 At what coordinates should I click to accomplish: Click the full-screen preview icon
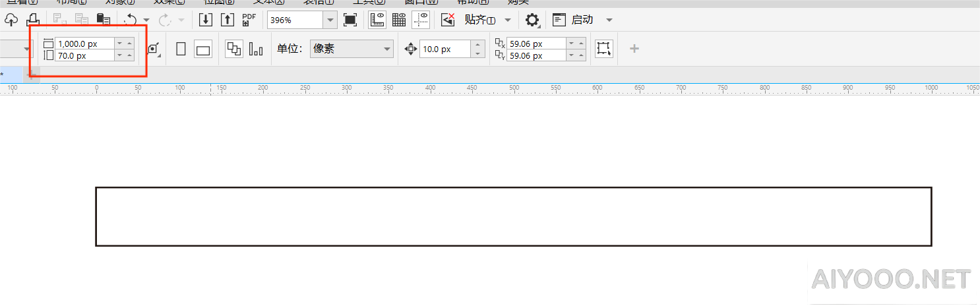[x=350, y=20]
